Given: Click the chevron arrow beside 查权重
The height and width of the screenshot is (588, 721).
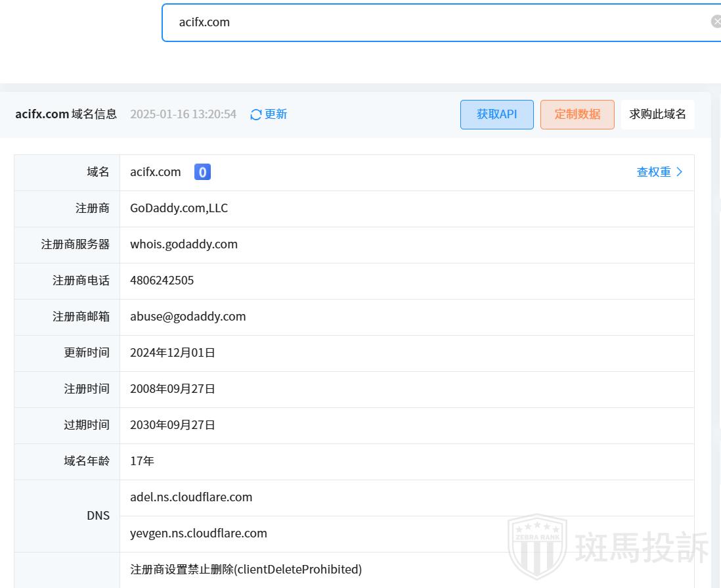Looking at the screenshot, I should (x=680, y=172).
